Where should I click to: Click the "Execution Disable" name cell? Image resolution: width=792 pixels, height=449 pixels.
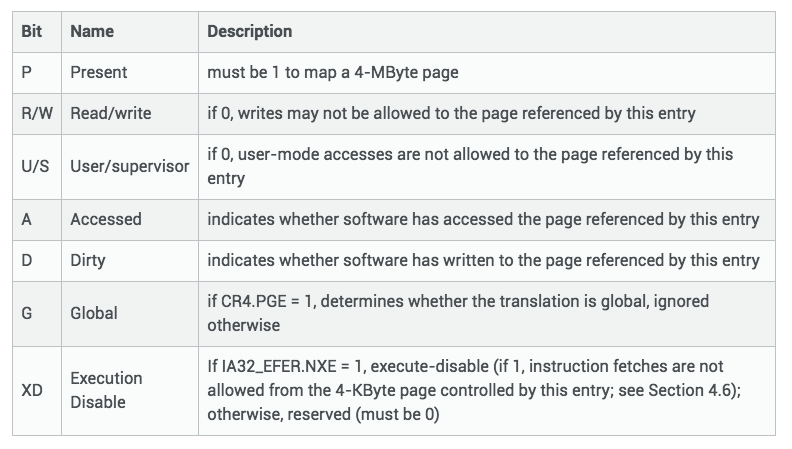click(x=106, y=390)
